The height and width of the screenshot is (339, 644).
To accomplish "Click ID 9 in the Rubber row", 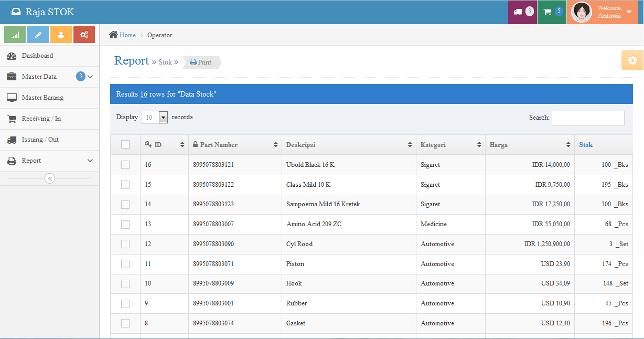I will 147,303.
